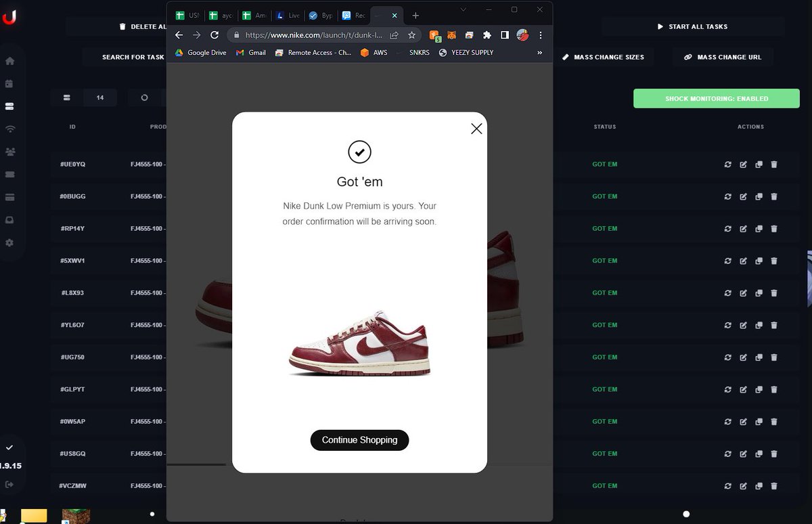Click Delete All button in bot
The width and height of the screenshot is (812, 524).
(x=142, y=26)
